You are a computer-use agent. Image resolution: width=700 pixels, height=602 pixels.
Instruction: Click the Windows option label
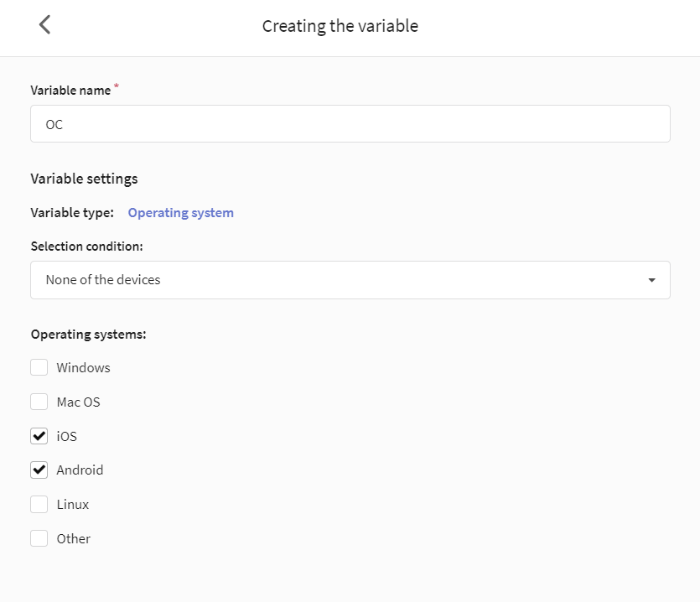click(84, 367)
